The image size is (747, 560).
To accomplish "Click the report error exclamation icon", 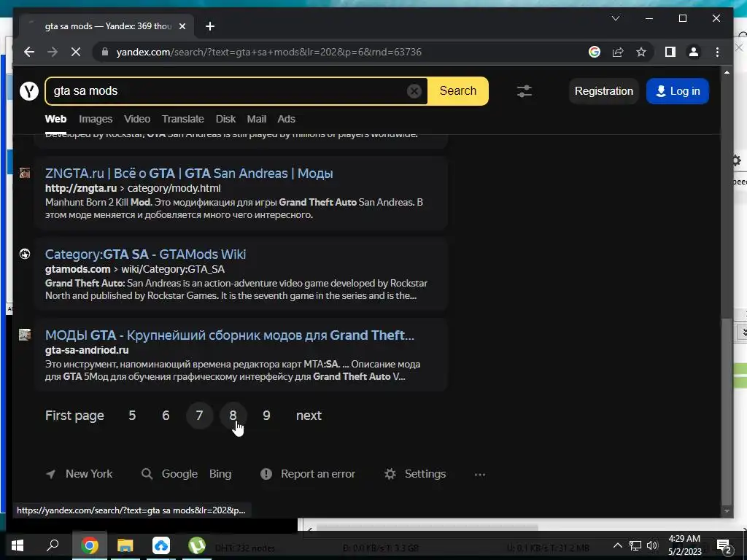I will [x=266, y=474].
